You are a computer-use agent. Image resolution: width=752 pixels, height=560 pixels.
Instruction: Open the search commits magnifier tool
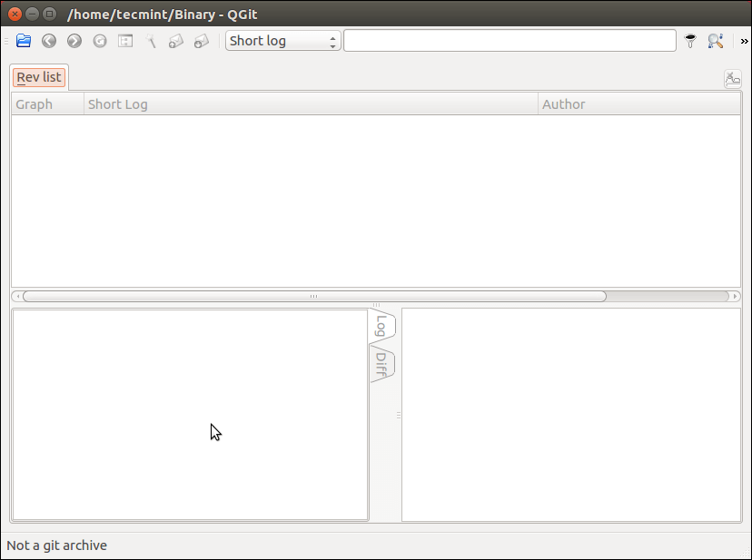pos(716,40)
